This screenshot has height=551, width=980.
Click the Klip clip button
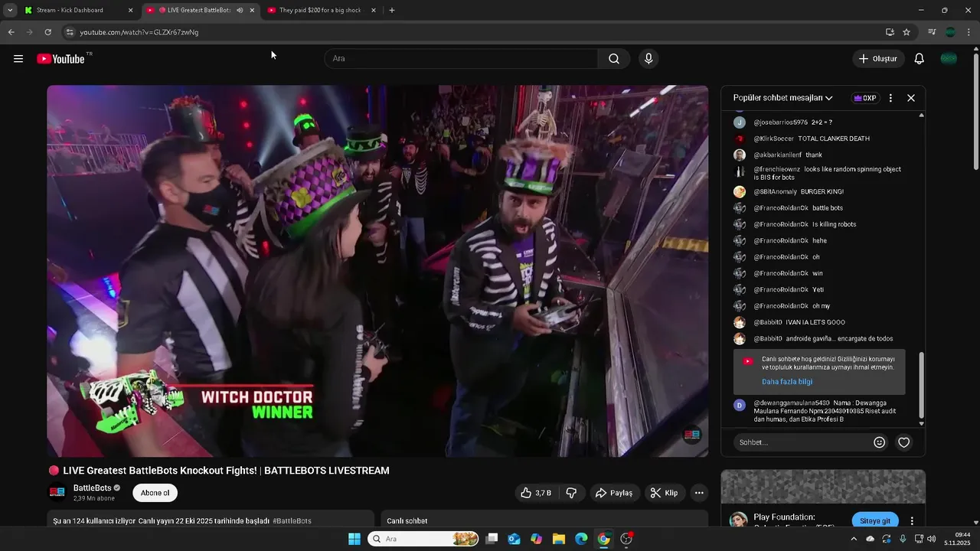(x=664, y=493)
